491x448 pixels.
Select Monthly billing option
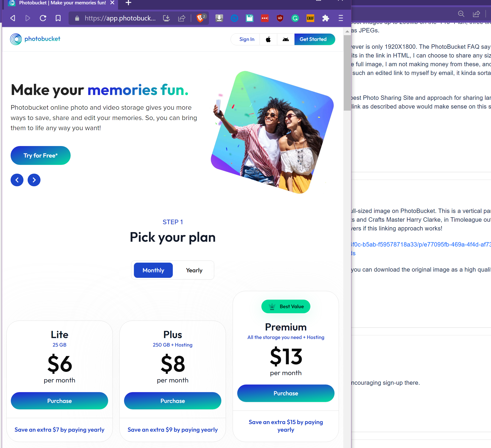point(153,270)
